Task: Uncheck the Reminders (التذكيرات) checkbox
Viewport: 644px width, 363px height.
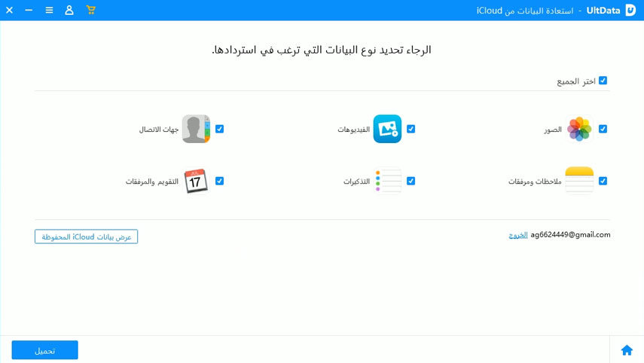Action: [411, 181]
